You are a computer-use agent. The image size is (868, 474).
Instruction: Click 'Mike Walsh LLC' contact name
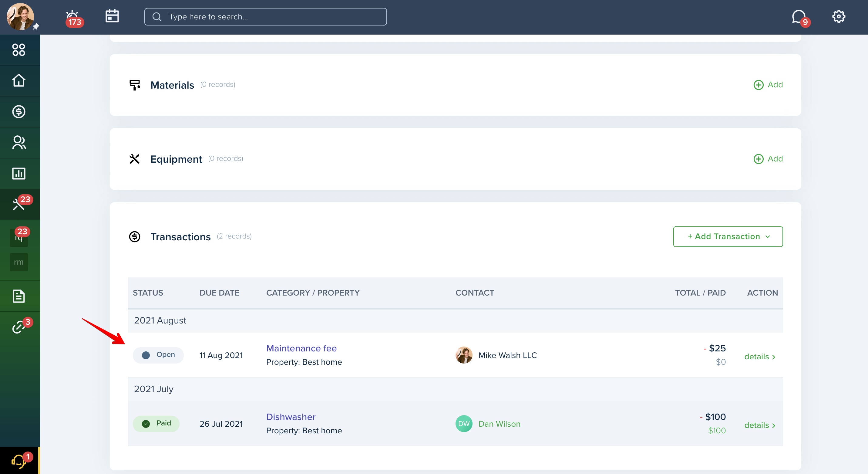(x=507, y=355)
